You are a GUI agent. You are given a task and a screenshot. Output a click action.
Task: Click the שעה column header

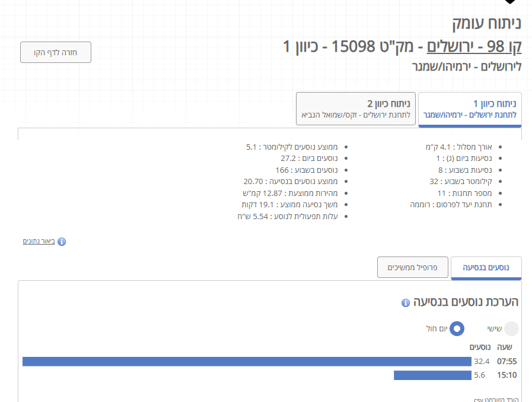click(505, 347)
